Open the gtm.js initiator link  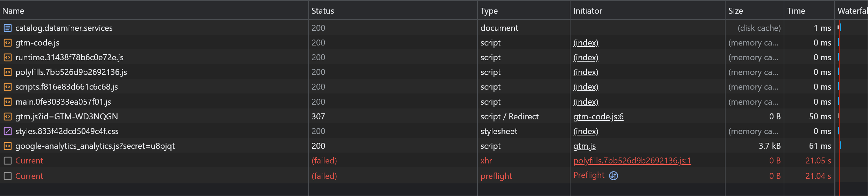(584, 146)
